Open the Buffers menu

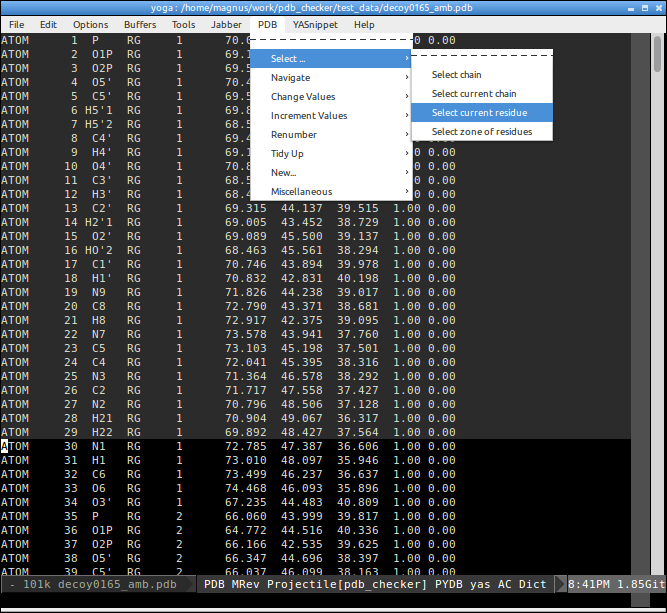point(140,25)
